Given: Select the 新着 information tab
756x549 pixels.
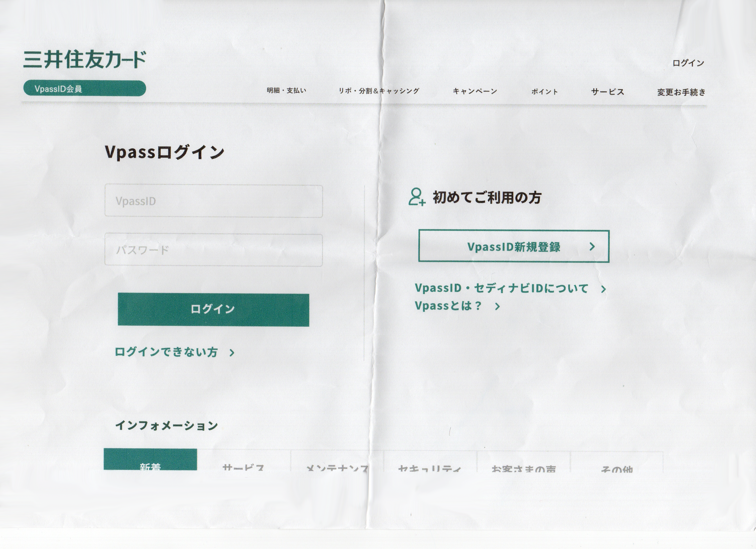Looking at the screenshot, I should [x=150, y=460].
